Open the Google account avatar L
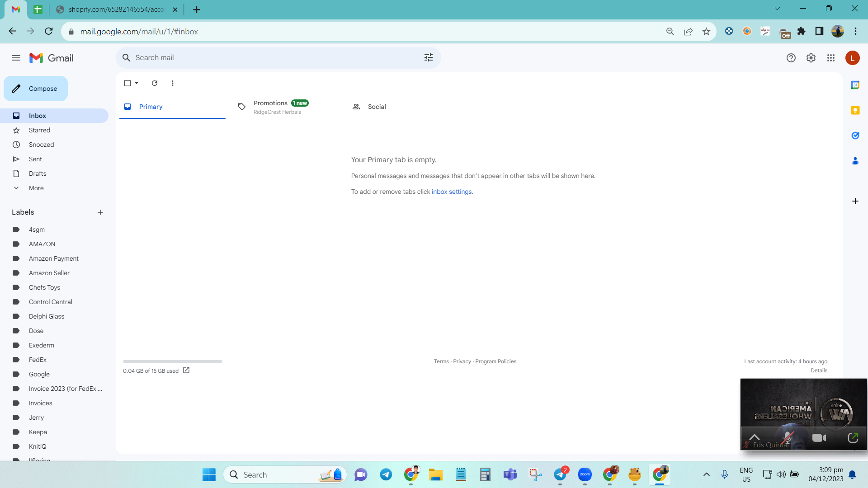Image resolution: width=868 pixels, height=488 pixels. 852,58
